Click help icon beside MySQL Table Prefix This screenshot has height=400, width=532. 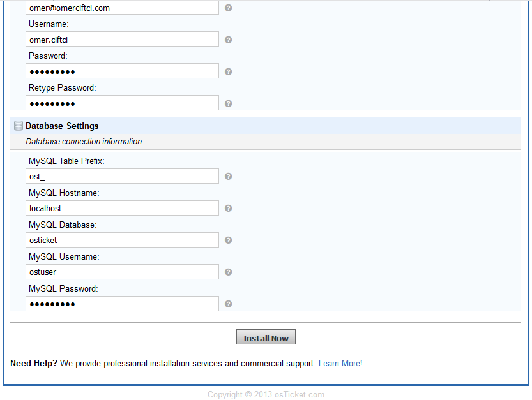click(x=228, y=177)
